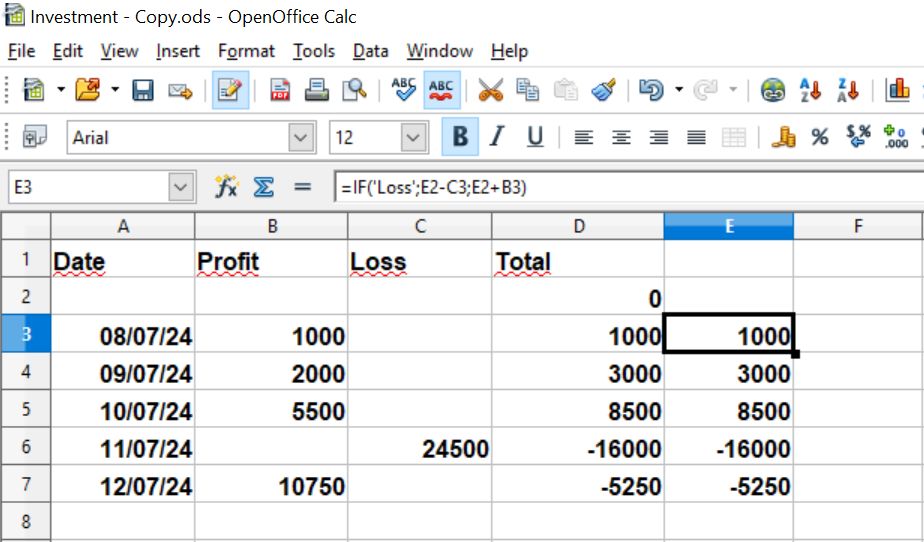
Task: Open the View menu
Action: [x=119, y=51]
